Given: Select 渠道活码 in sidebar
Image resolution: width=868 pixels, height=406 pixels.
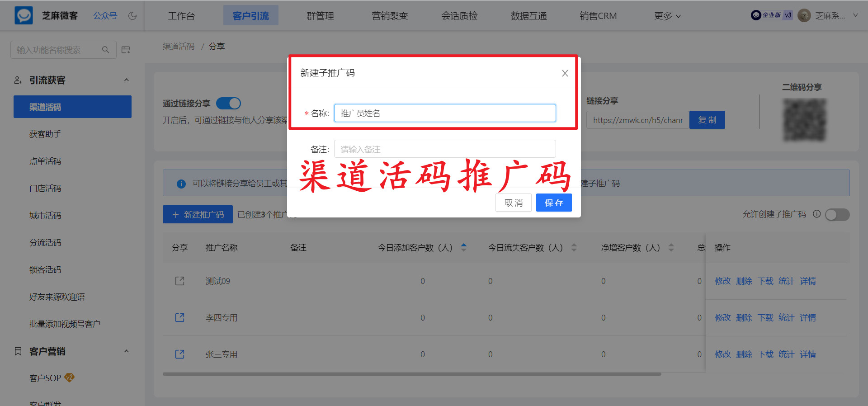Looking at the screenshot, I should (72, 107).
